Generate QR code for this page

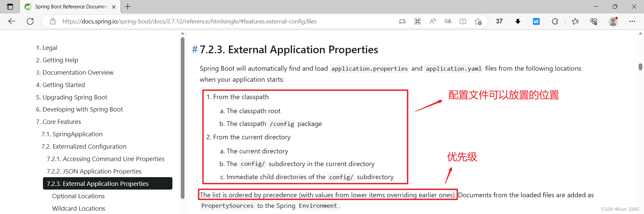(x=418, y=21)
